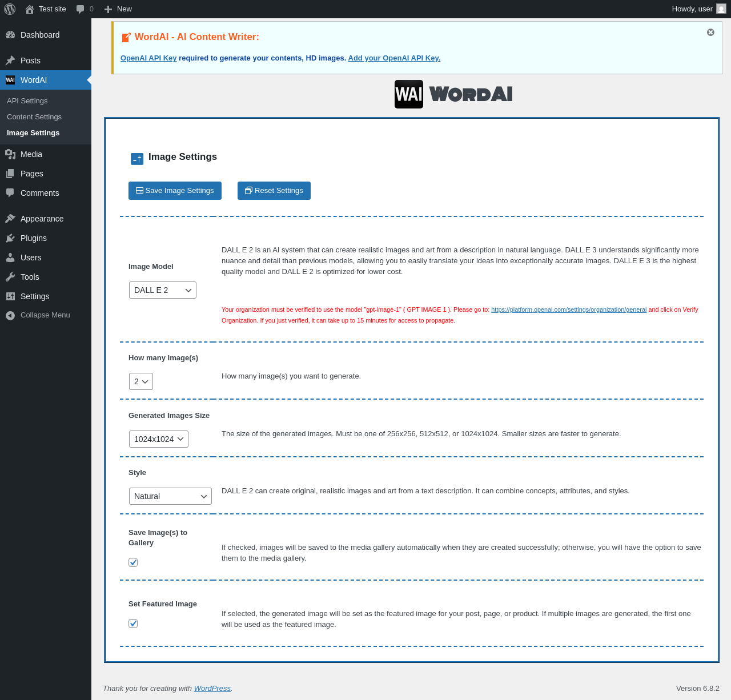Toggle the Save Image(s) to Gallery checkbox
This screenshot has width=731, height=700.
(x=133, y=562)
